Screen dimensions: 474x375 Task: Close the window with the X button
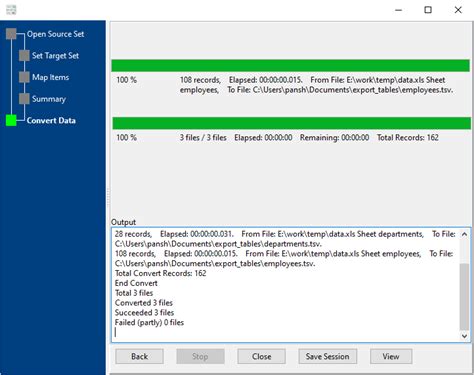tap(458, 10)
